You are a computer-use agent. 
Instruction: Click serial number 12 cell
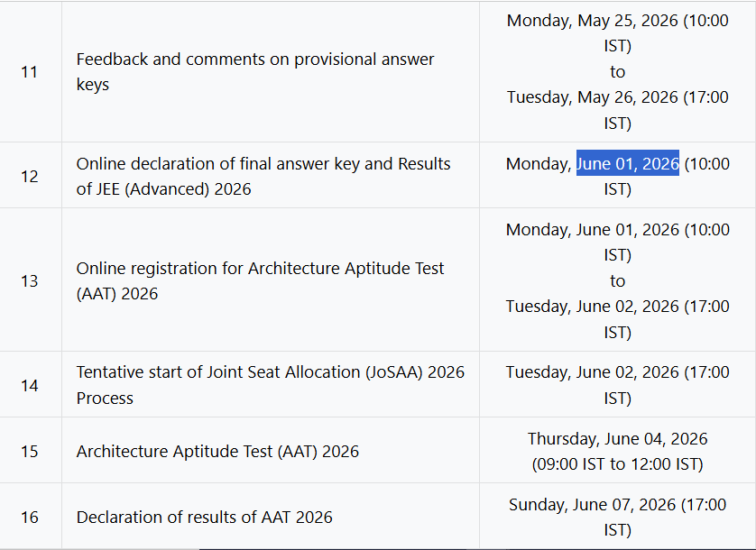click(29, 176)
